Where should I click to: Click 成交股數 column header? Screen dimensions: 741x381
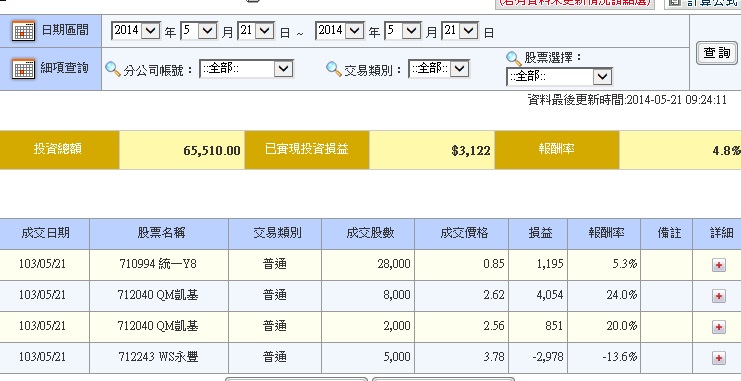tap(368, 234)
